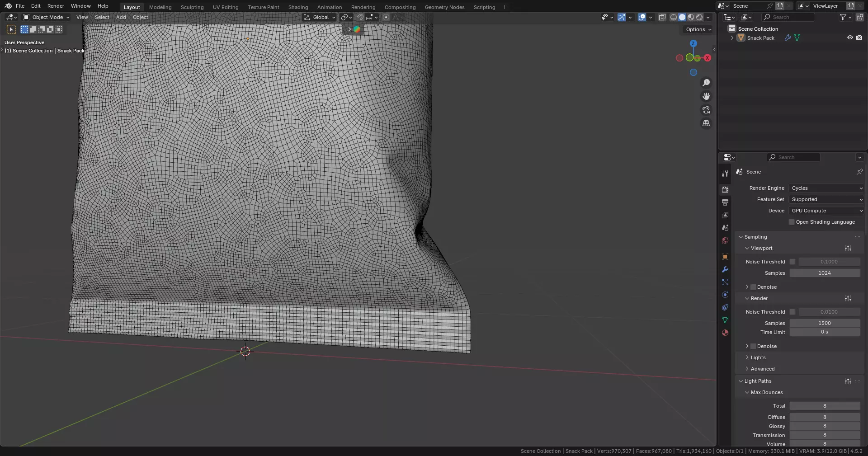
Task: Hide Snack Pack in viewport via eye icon
Action: pyautogui.click(x=850, y=38)
